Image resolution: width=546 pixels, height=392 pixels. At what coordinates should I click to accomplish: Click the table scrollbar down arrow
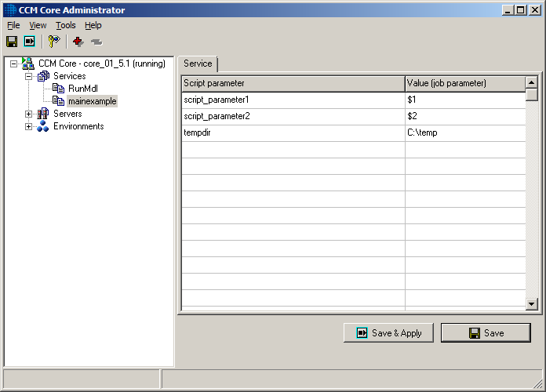(531, 303)
